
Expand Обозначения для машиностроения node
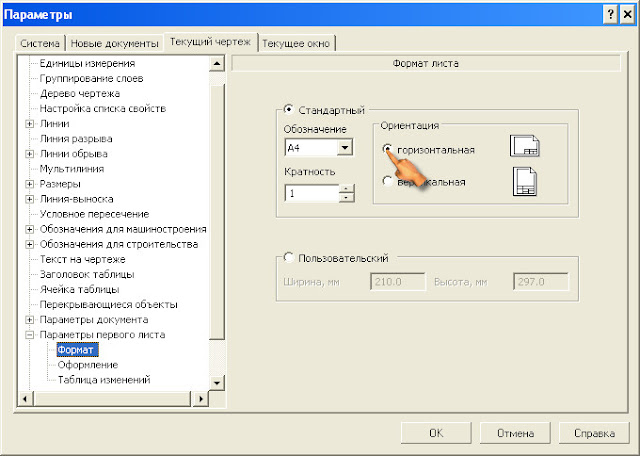(x=29, y=229)
